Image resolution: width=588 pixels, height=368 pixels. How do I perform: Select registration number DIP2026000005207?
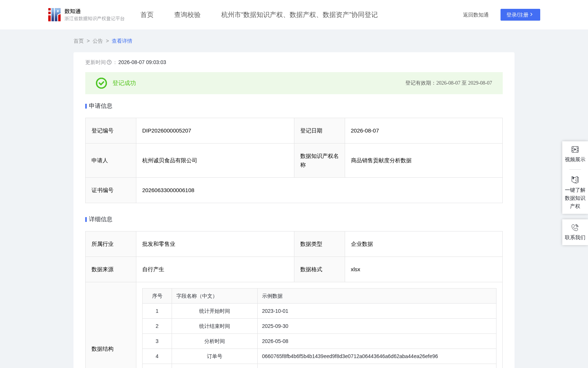[167, 131]
